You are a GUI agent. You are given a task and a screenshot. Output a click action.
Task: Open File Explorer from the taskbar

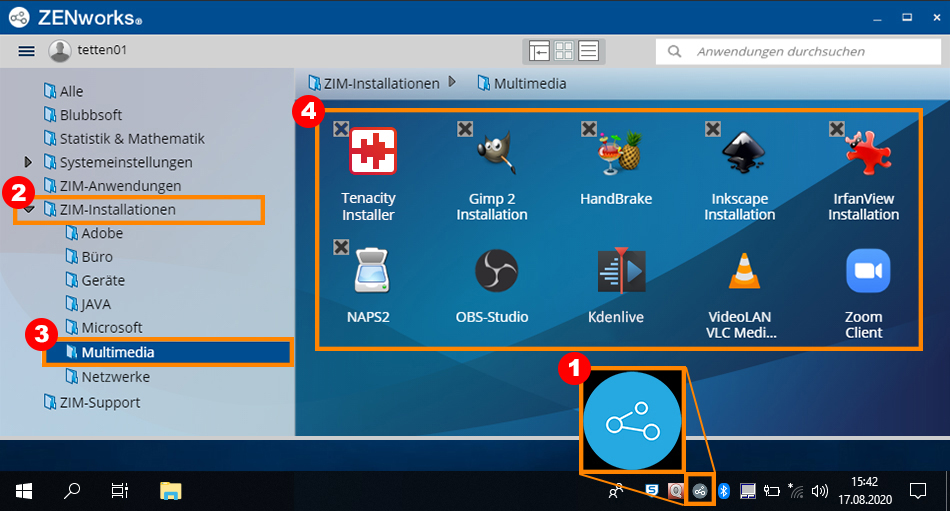170,491
